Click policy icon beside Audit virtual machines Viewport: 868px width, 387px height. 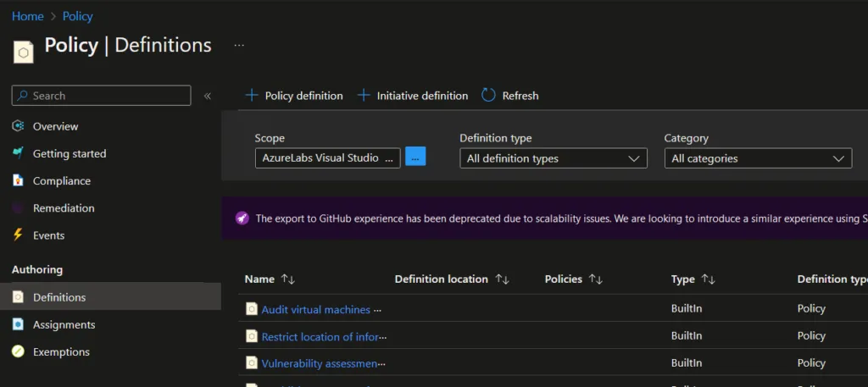(x=252, y=309)
